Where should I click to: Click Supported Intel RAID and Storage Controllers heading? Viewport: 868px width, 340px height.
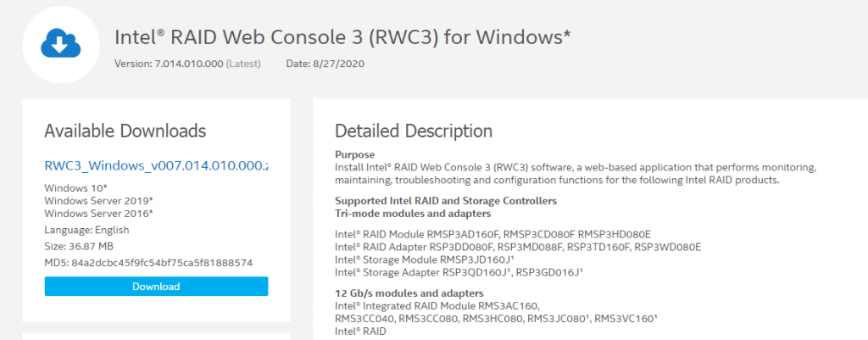pos(446,200)
